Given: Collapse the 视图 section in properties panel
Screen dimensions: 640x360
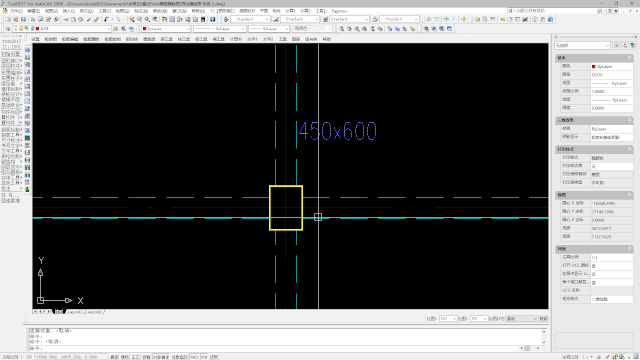Looking at the screenshot, I should pos(630,195).
